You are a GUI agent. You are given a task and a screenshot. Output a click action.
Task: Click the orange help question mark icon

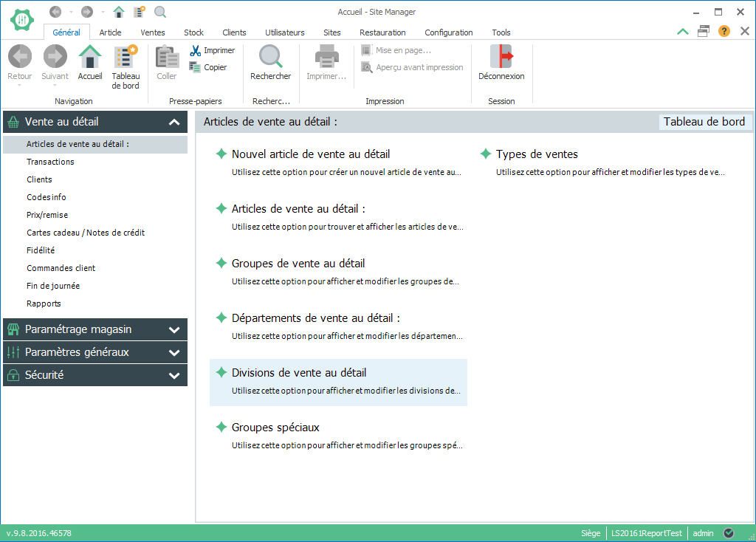(x=724, y=31)
